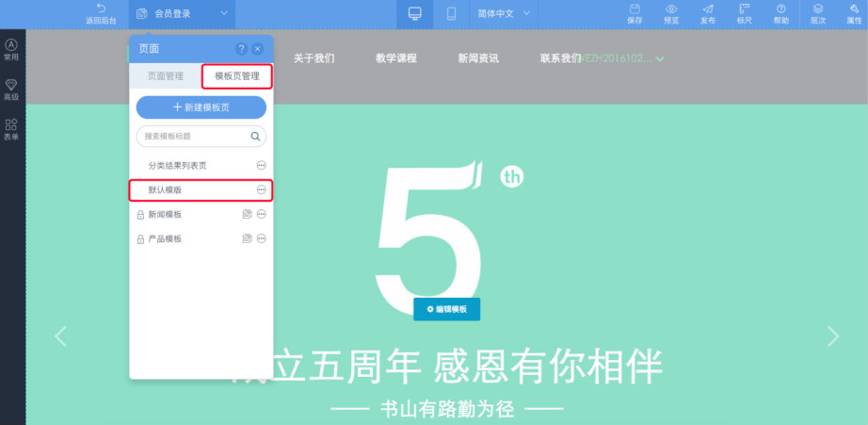Open the 层次 layers panel
Screen dimensions: 868x425
(818, 9)
